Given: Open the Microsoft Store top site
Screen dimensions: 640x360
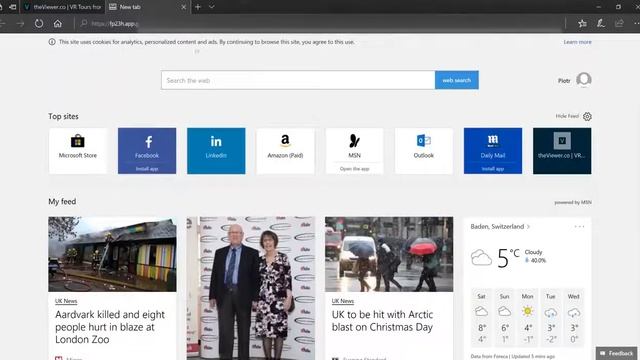Looking at the screenshot, I should click(78, 151).
